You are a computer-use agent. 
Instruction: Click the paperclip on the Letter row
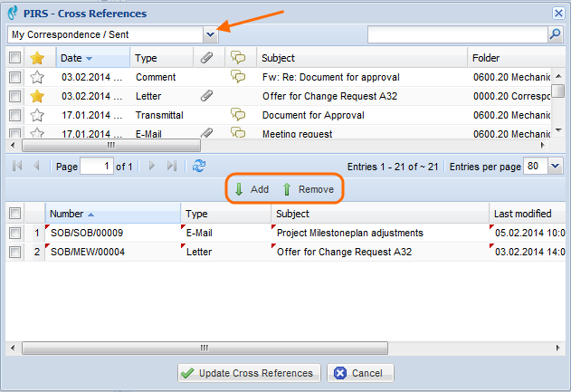coord(207,95)
